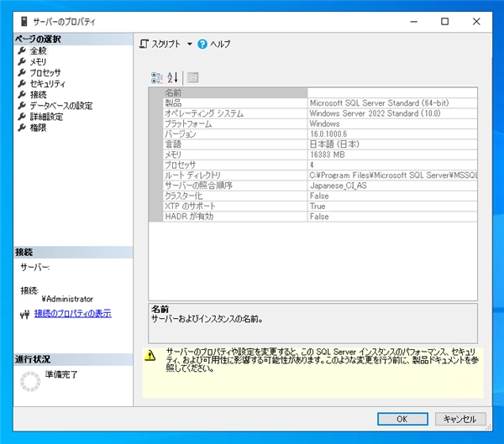Click wrench icon beside メモリ
Viewport: 504px width, 444px height.
click(x=22, y=61)
